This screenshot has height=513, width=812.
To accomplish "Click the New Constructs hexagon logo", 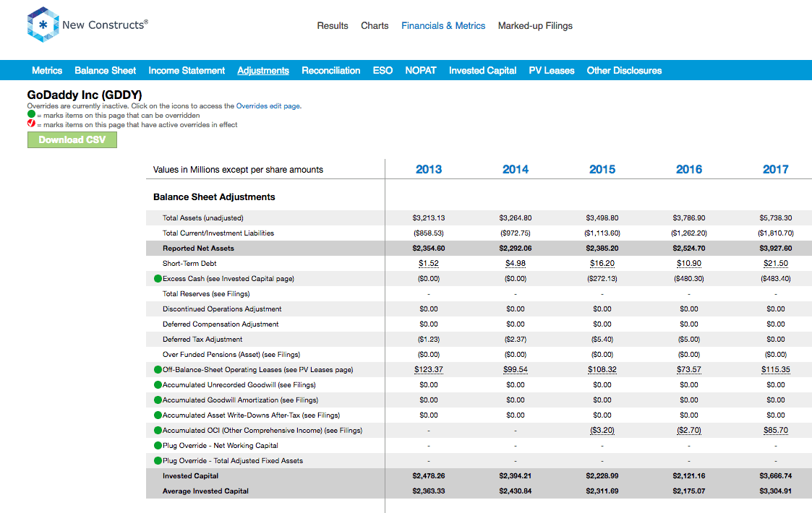I will tap(43, 25).
